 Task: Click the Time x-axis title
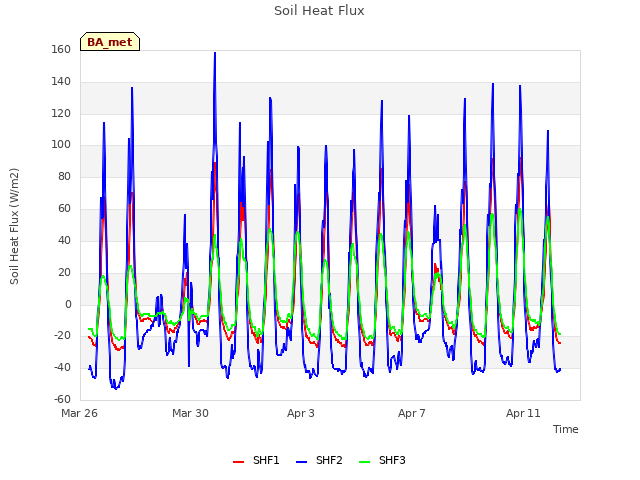pos(565,429)
